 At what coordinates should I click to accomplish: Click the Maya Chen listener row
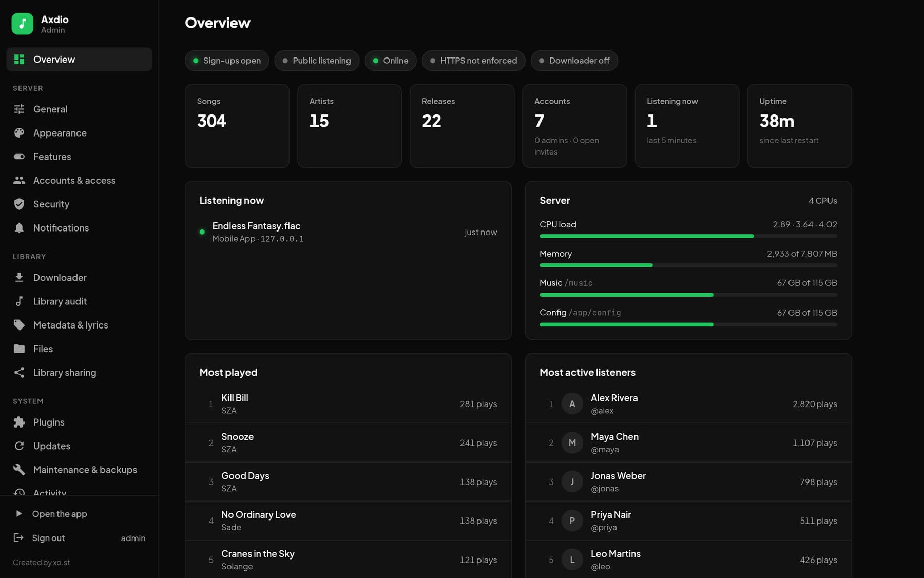tap(688, 442)
